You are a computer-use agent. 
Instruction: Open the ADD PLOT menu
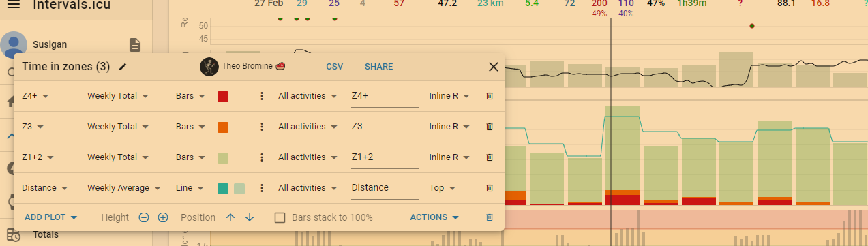[x=51, y=217]
